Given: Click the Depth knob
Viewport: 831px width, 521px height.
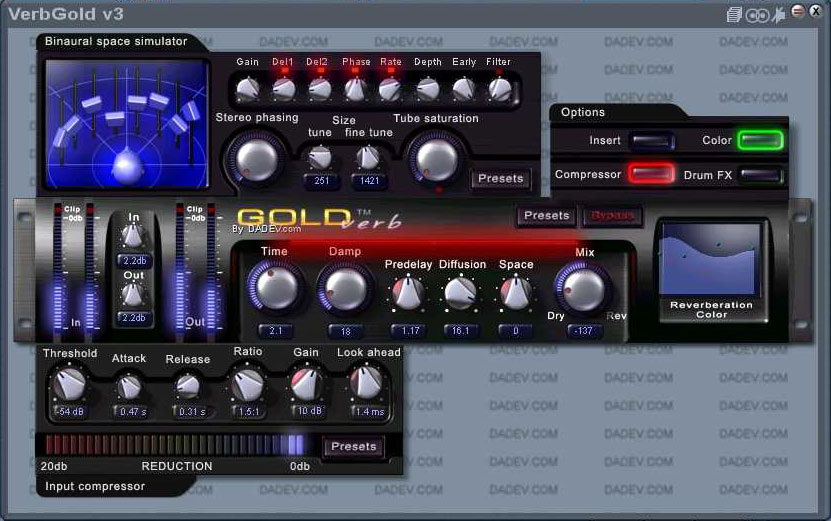Looking at the screenshot, I should pos(428,89).
